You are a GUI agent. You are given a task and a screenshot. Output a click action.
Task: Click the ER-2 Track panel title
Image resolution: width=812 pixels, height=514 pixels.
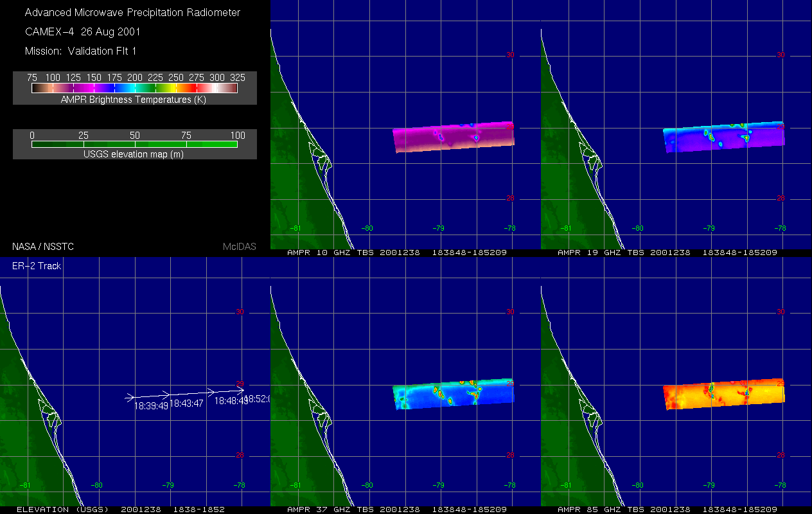[37, 265]
